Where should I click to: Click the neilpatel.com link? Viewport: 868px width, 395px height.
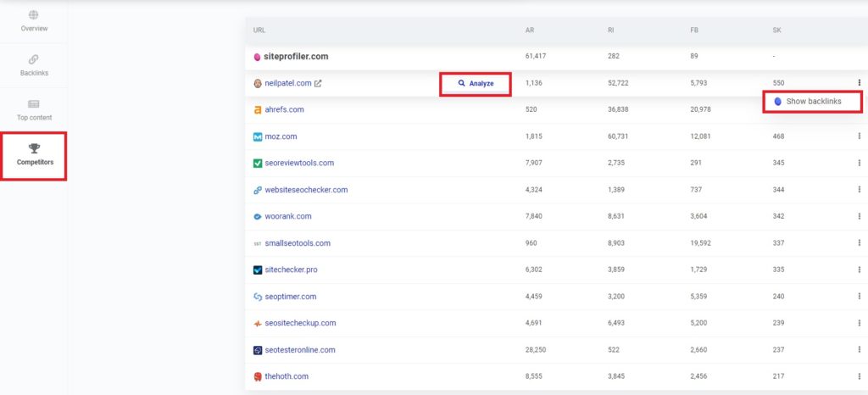(288, 83)
